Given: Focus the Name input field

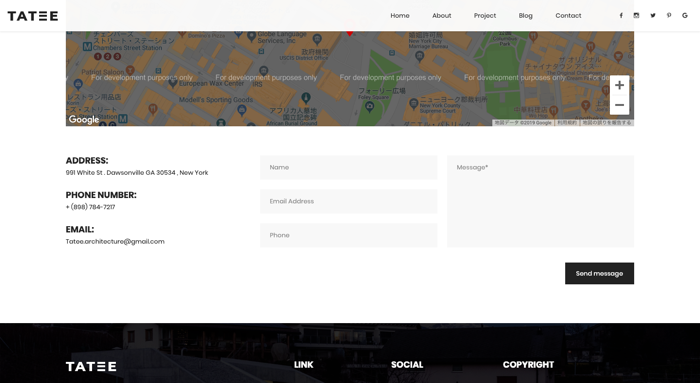Looking at the screenshot, I should pyautogui.click(x=349, y=167).
